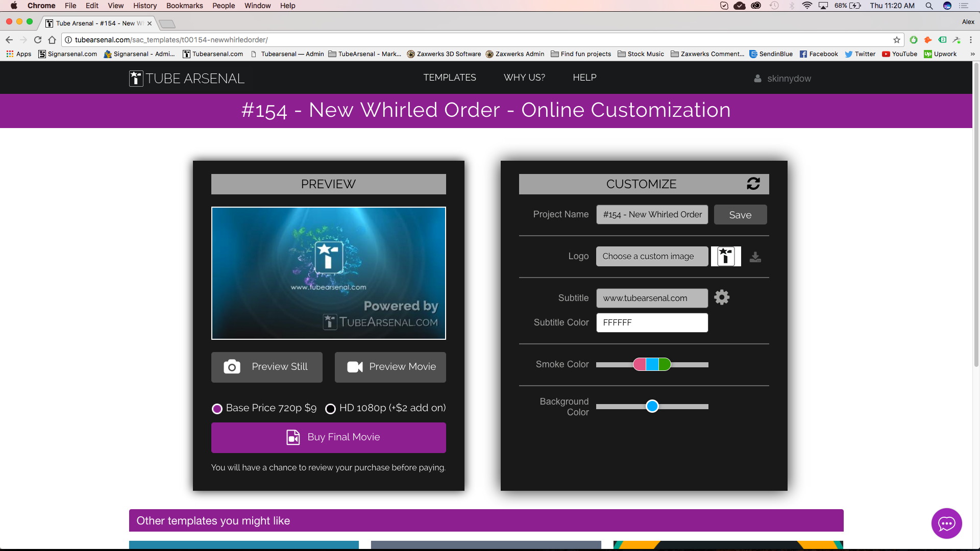Click the Background Color slider handle

[652, 407]
